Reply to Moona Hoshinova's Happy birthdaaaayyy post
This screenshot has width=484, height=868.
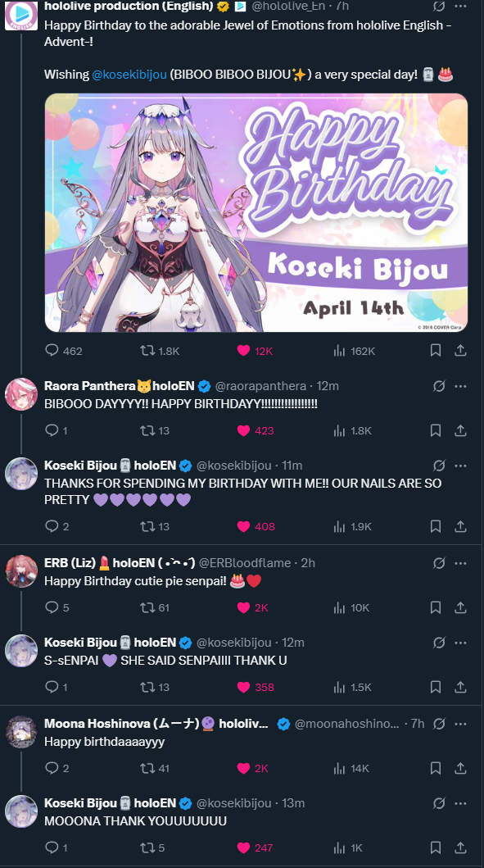pyautogui.click(x=57, y=768)
